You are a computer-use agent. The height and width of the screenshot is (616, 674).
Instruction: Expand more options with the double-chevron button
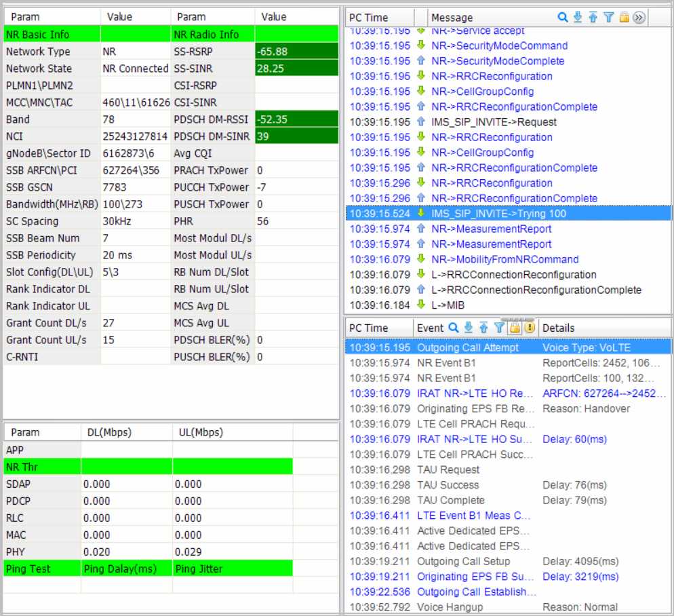(x=639, y=18)
